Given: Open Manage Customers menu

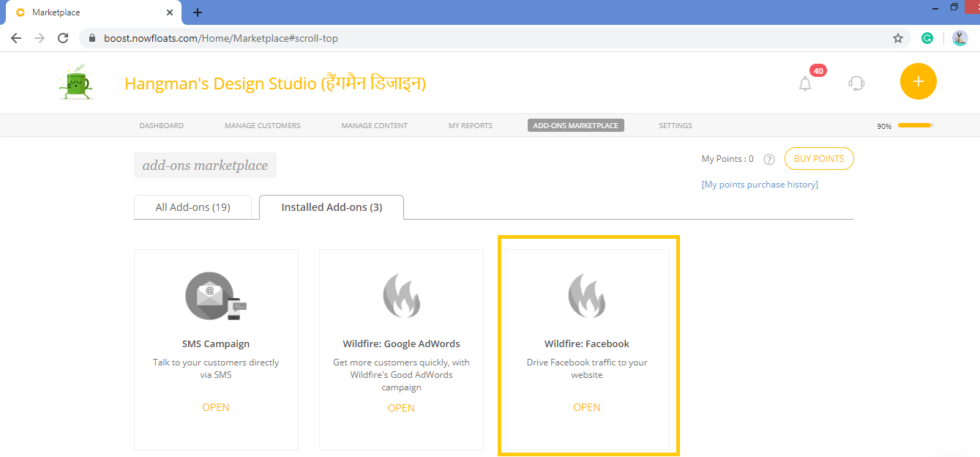Looking at the screenshot, I should pyautogui.click(x=263, y=125).
